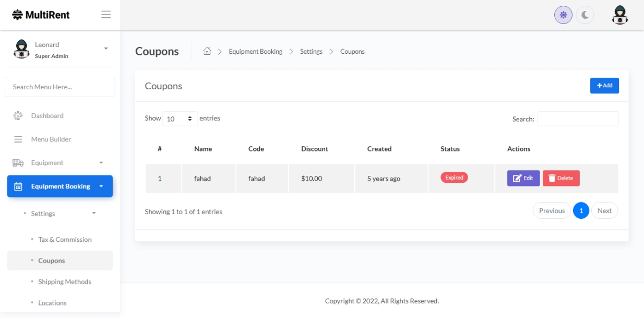This screenshot has width=644, height=318.
Task: Edit the fahad coupon
Action: point(523,179)
